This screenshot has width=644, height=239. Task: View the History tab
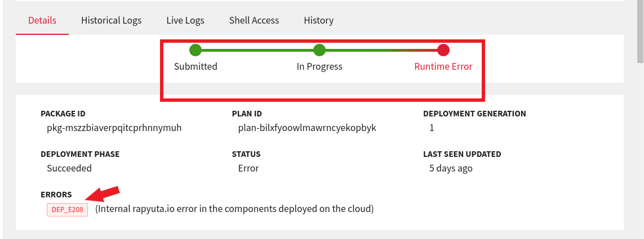pos(319,20)
